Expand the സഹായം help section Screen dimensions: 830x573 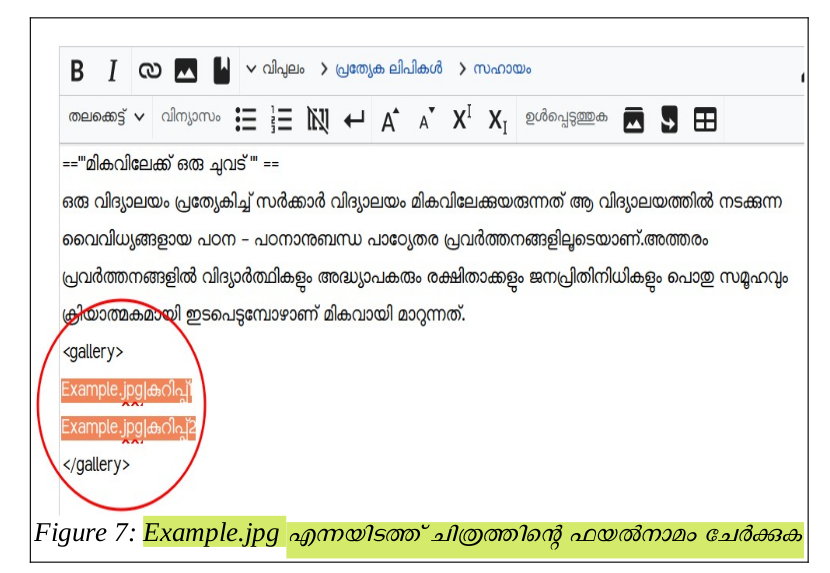click(495, 69)
